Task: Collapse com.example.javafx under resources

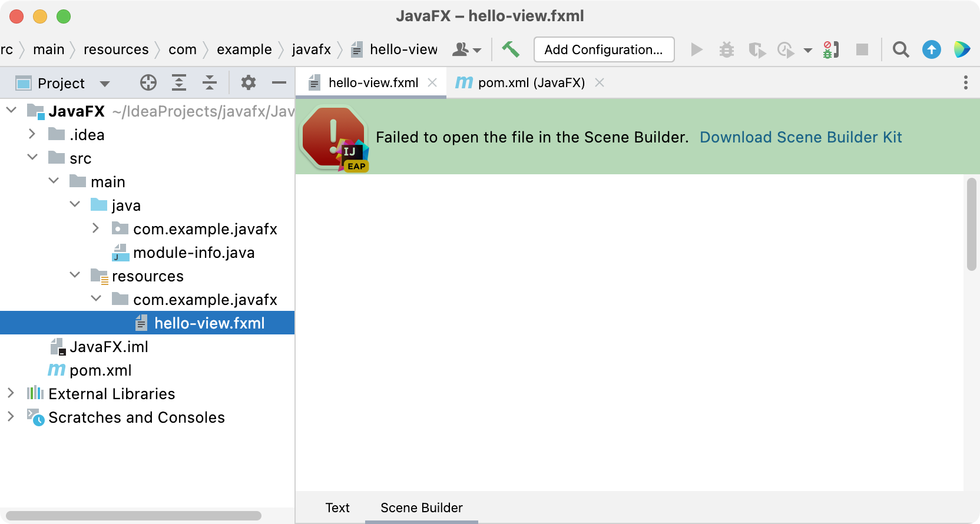Action: 96,299
